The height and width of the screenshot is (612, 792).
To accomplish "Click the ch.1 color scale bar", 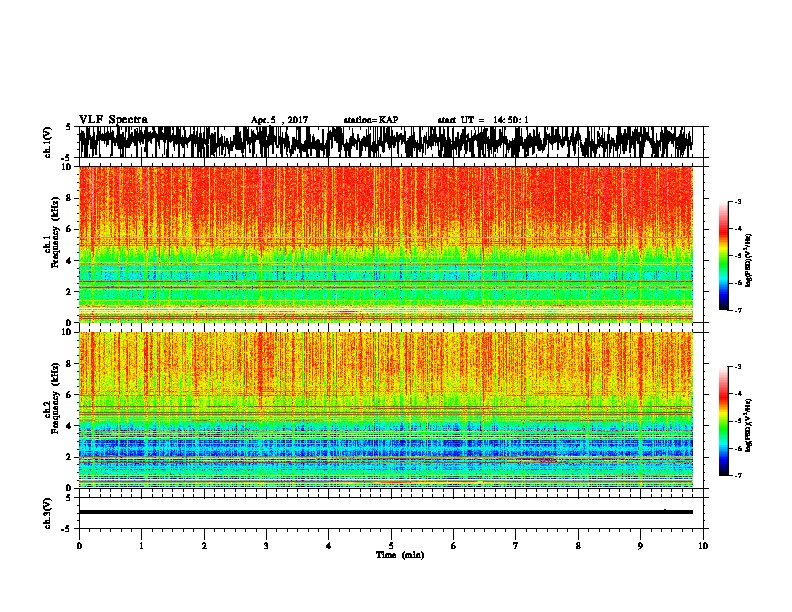I will tap(724, 256).
